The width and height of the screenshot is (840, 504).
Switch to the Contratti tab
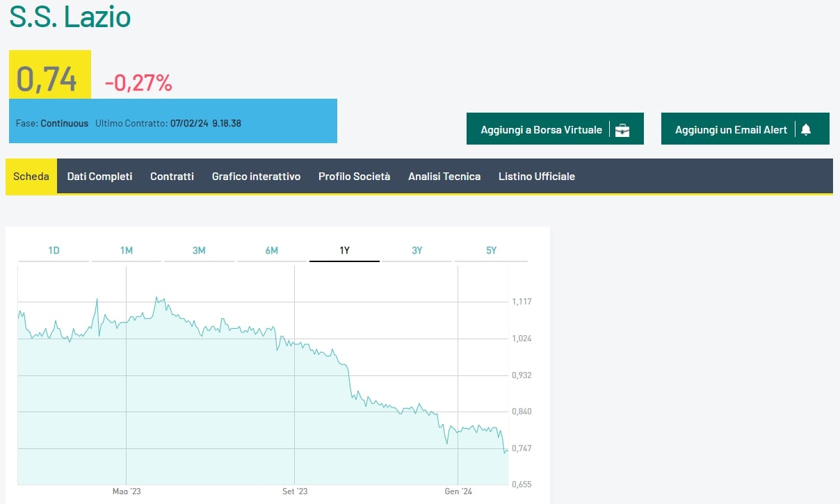(172, 176)
